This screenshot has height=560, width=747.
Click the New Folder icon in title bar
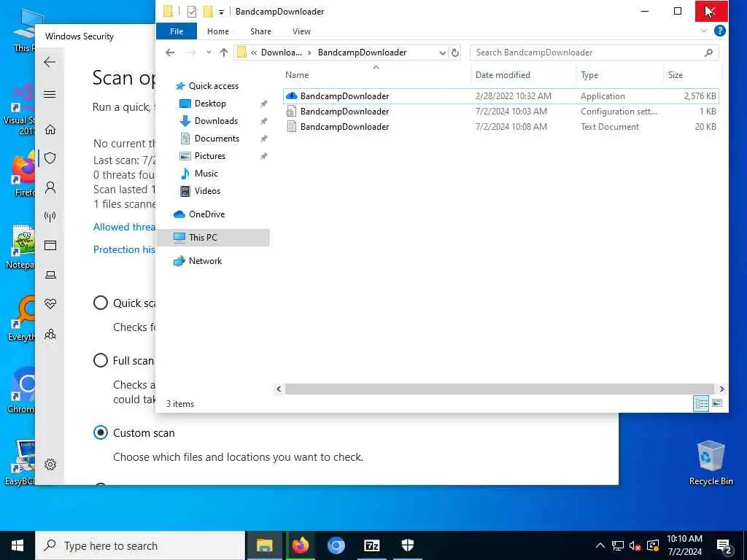pos(208,12)
